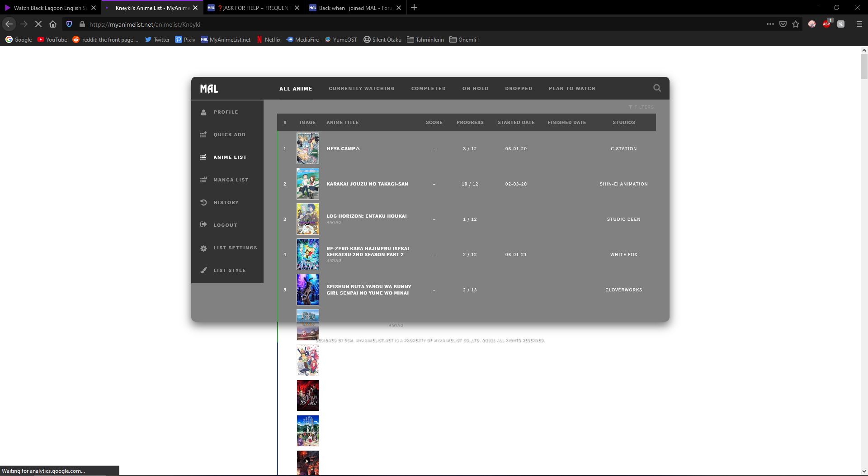Viewport: 868px width, 476px height.
Task: Open the Tahminlerin bookmarks folder
Action: [x=425, y=40]
